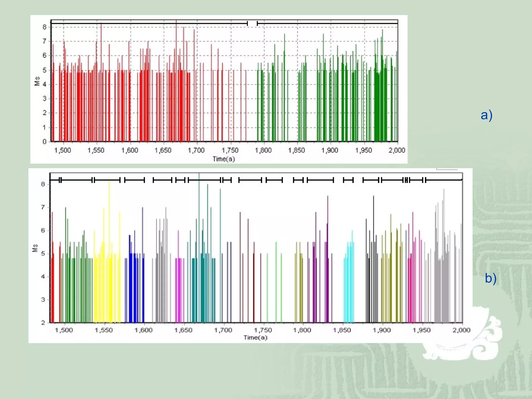Click the 2,000 tick label on bottom chart

[461, 330]
